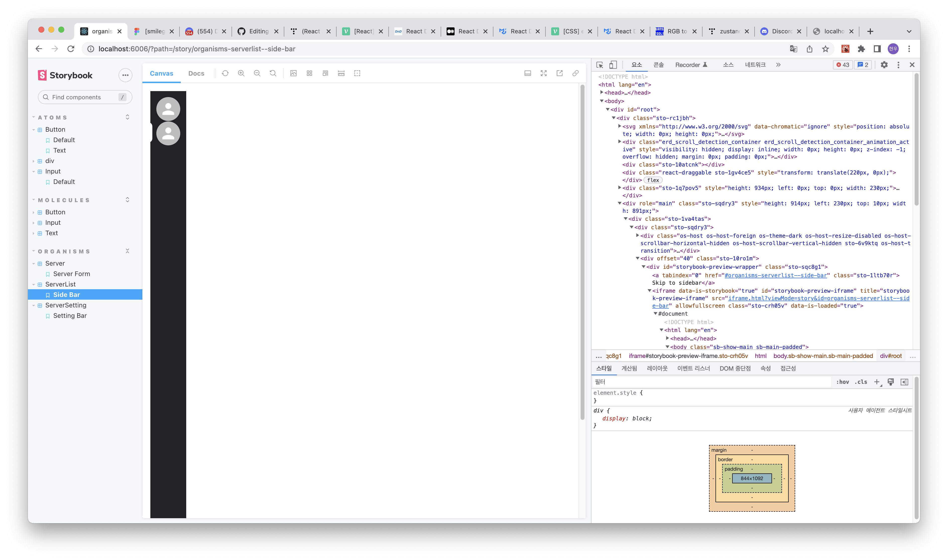Copy canvas link icon
Screen dimensions: 948x560
(576, 73)
